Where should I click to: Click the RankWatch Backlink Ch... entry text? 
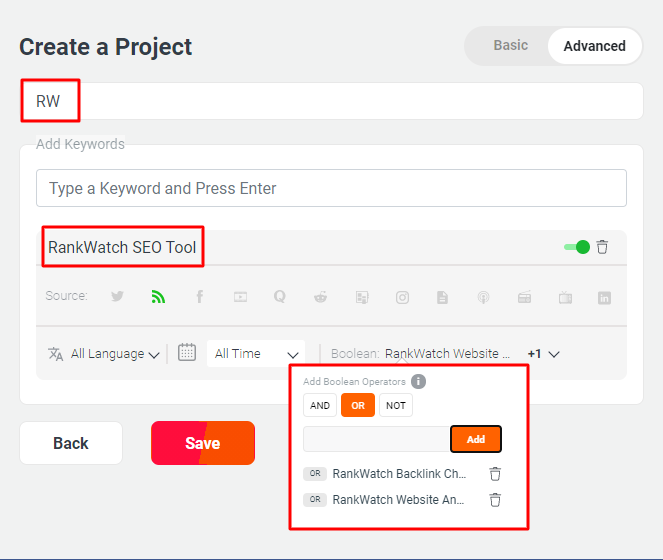tap(399, 474)
